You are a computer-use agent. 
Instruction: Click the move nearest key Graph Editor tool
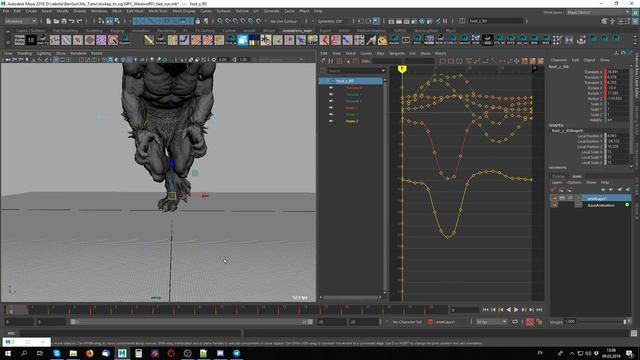point(323,61)
